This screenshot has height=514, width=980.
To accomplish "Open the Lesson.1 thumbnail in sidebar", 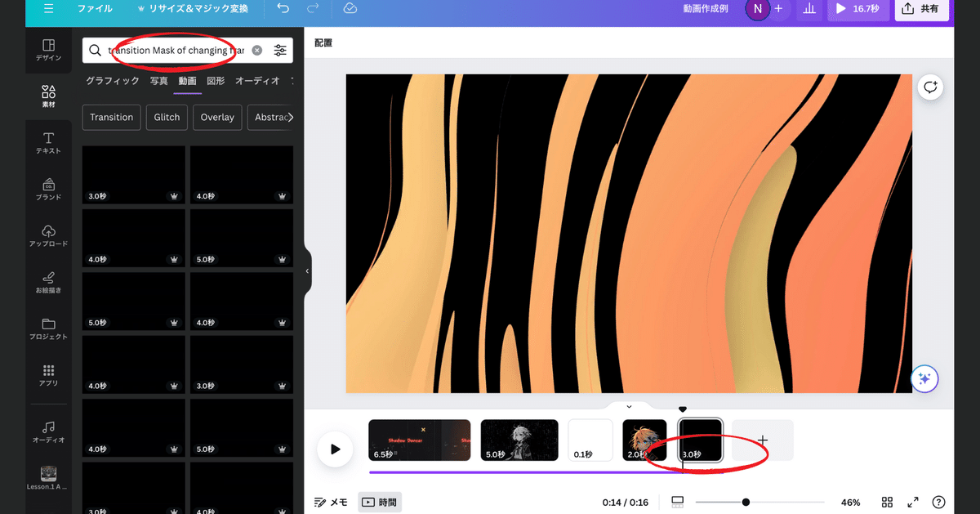I will 48,478.
